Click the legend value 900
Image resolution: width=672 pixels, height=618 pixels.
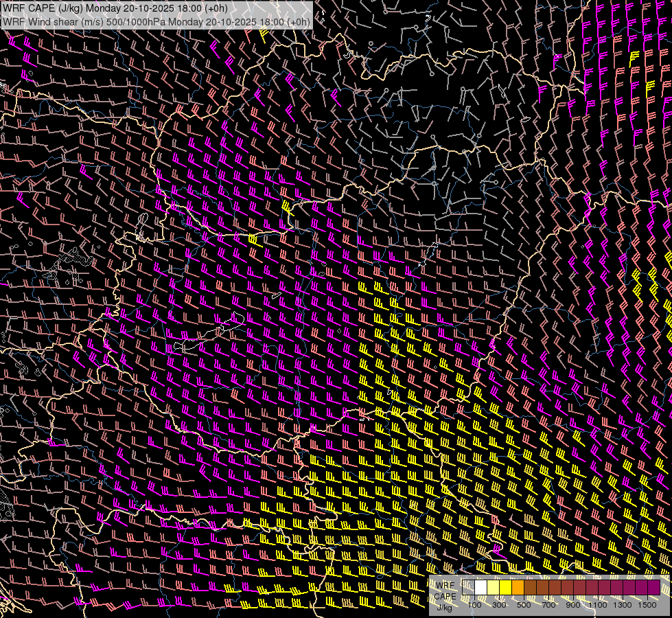click(x=573, y=605)
